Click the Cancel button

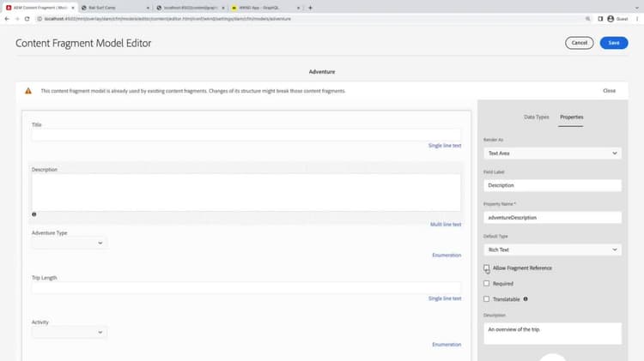579,43
